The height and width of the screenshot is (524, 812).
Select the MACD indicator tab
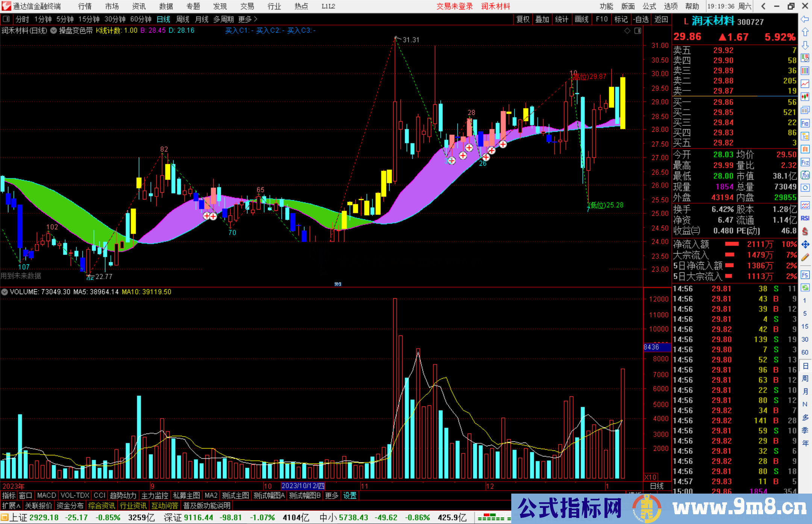click(x=46, y=496)
